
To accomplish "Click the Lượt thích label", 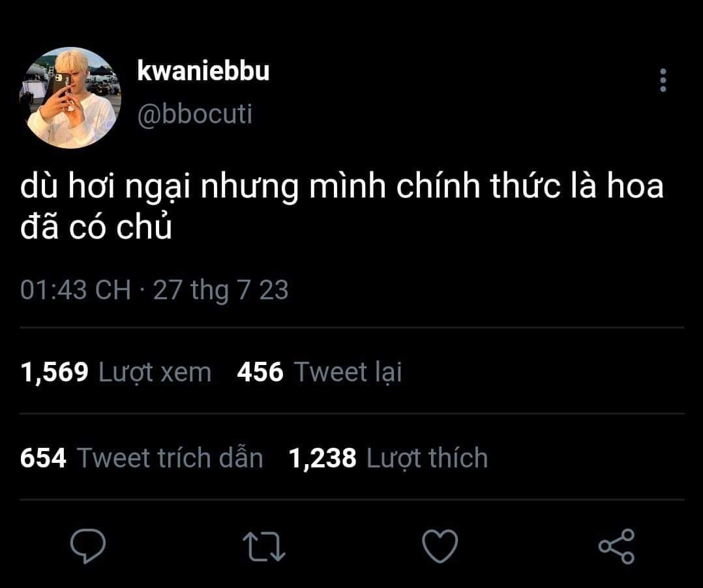I will [427, 458].
